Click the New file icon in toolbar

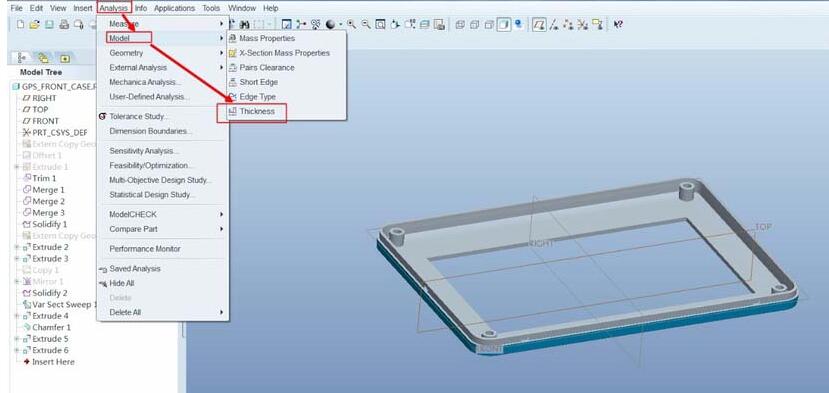tap(20, 24)
